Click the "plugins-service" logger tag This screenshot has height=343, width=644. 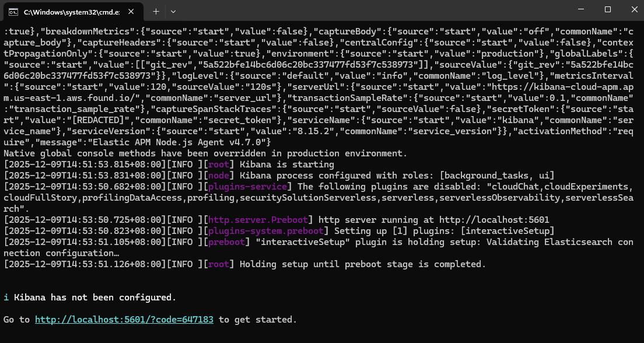[x=248, y=187]
